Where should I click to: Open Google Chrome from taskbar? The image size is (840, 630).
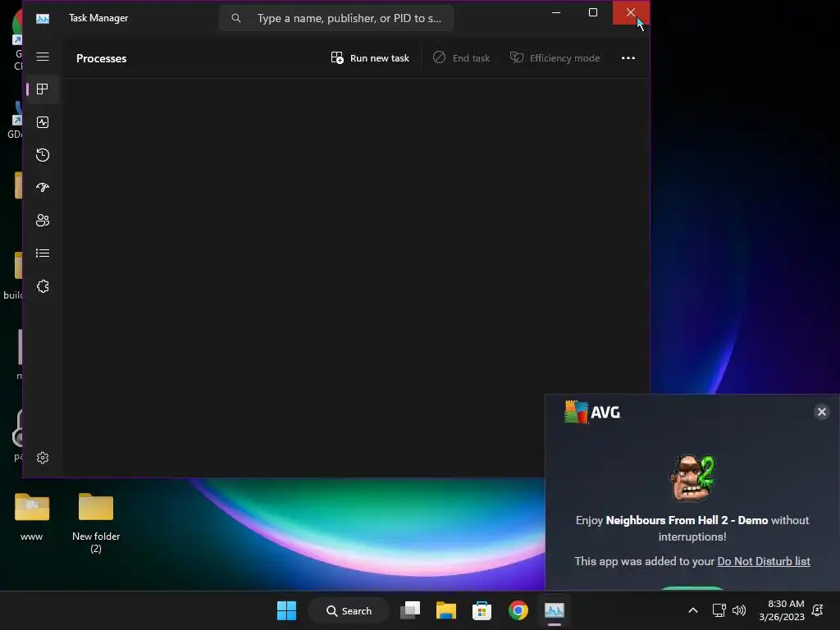click(x=518, y=610)
